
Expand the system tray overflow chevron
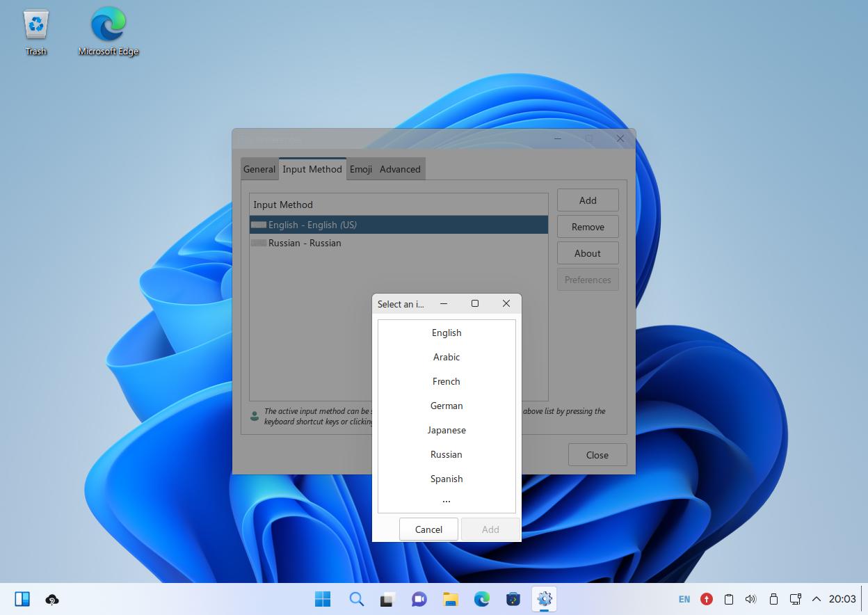coord(817,599)
